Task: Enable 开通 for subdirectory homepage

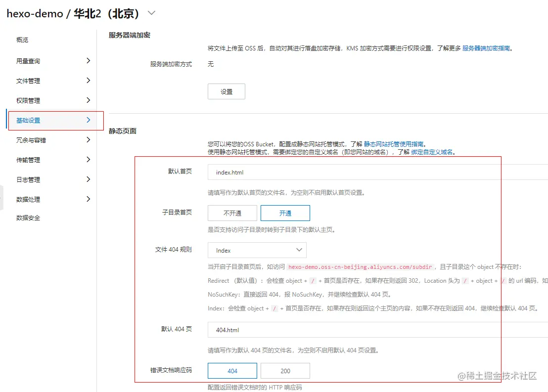Action: point(285,213)
